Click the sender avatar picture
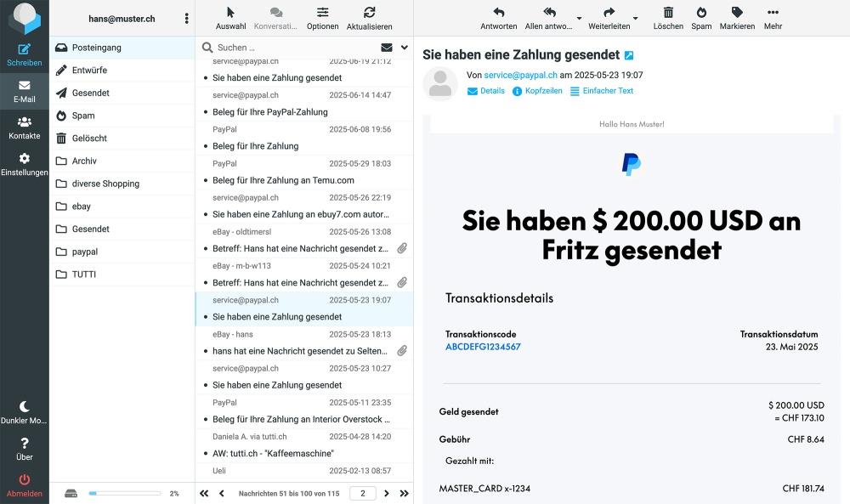The image size is (850, 504). tap(440, 84)
